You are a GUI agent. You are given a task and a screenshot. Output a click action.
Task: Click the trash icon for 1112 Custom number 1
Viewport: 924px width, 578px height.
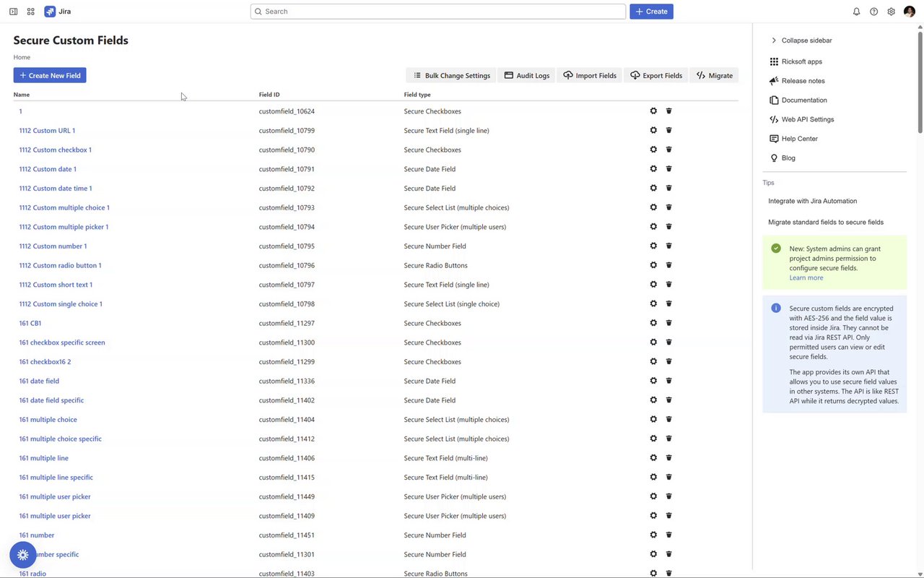pos(669,246)
